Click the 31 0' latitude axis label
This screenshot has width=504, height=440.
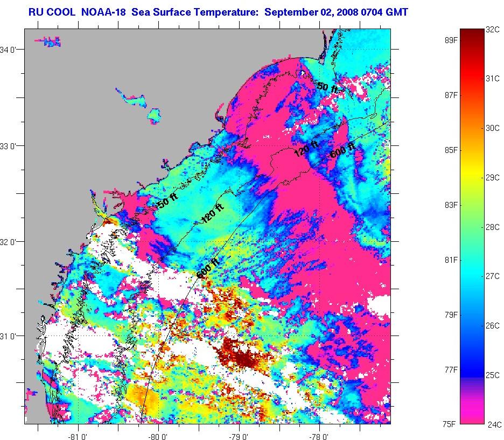pyautogui.click(x=11, y=336)
